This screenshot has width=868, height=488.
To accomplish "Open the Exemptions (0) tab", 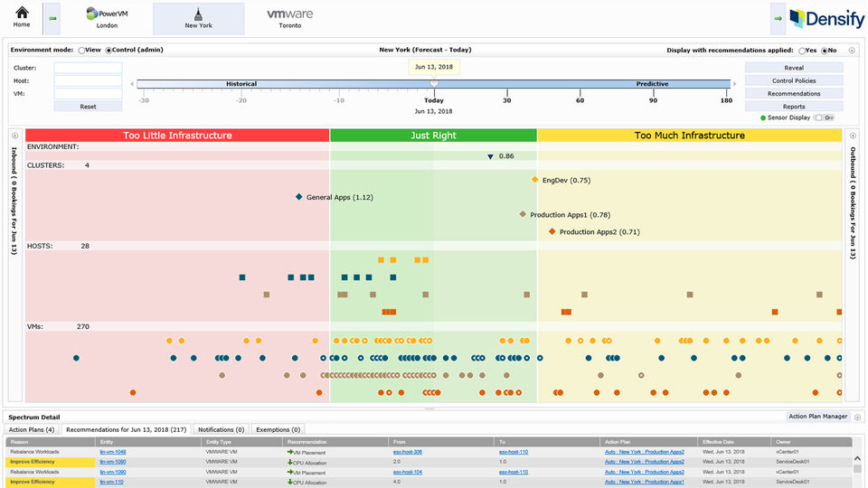I will [278, 429].
